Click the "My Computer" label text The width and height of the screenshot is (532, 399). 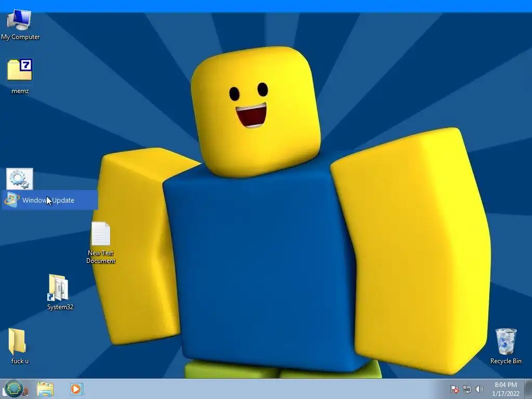(20, 37)
